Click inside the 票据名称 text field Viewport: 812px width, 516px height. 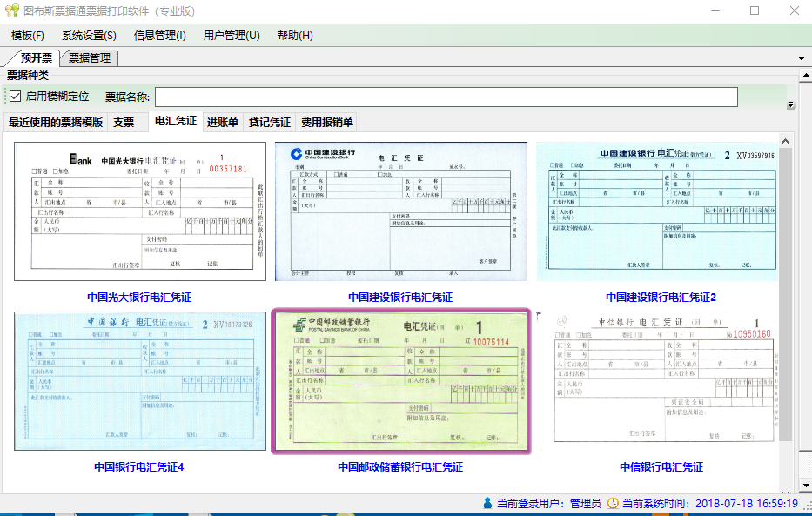[x=446, y=97]
